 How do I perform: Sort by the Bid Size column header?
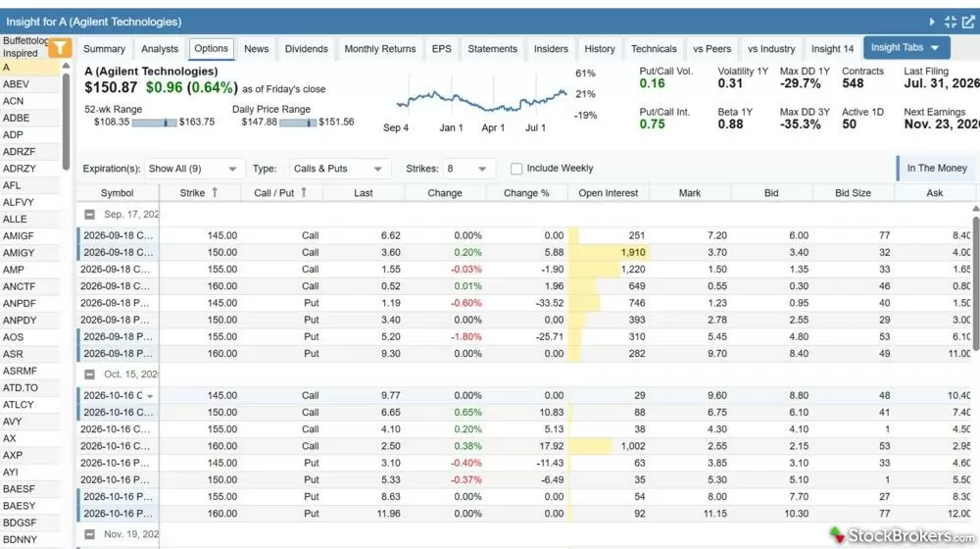[x=854, y=193]
